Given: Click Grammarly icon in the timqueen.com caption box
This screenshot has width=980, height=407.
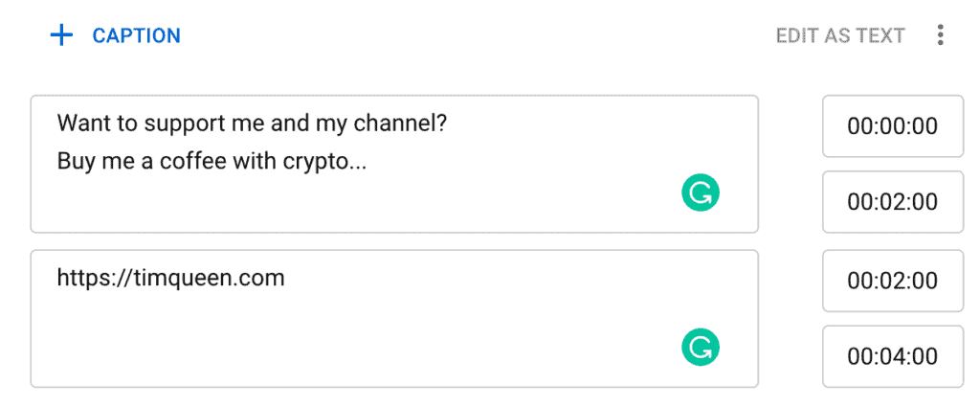Looking at the screenshot, I should tap(700, 348).
